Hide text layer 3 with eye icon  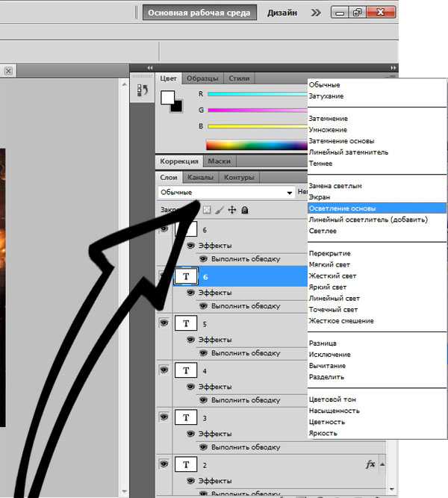pyautogui.click(x=164, y=417)
